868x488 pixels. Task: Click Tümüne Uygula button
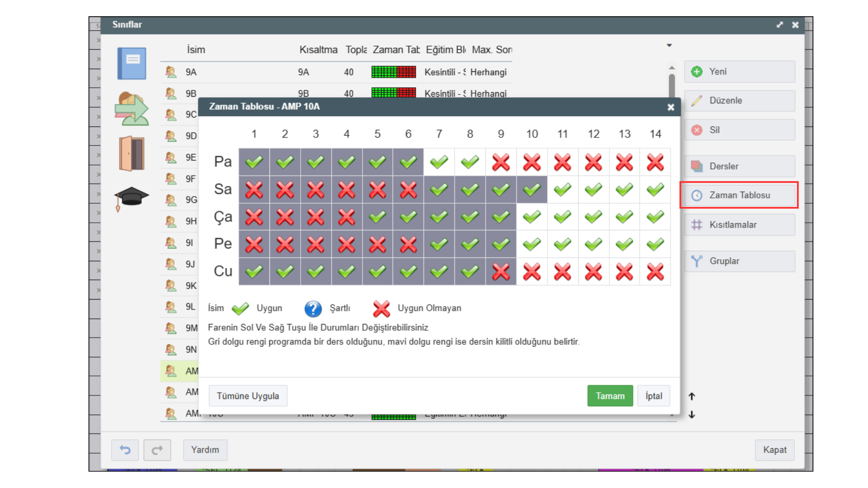point(248,396)
